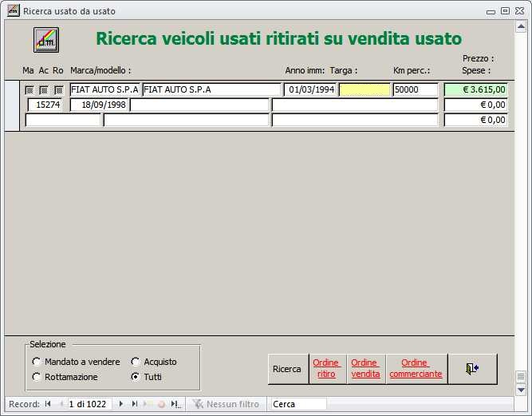This screenshot has height=416, width=532.
Task: Click the 'Km perc.:' column label
Action: pos(412,70)
